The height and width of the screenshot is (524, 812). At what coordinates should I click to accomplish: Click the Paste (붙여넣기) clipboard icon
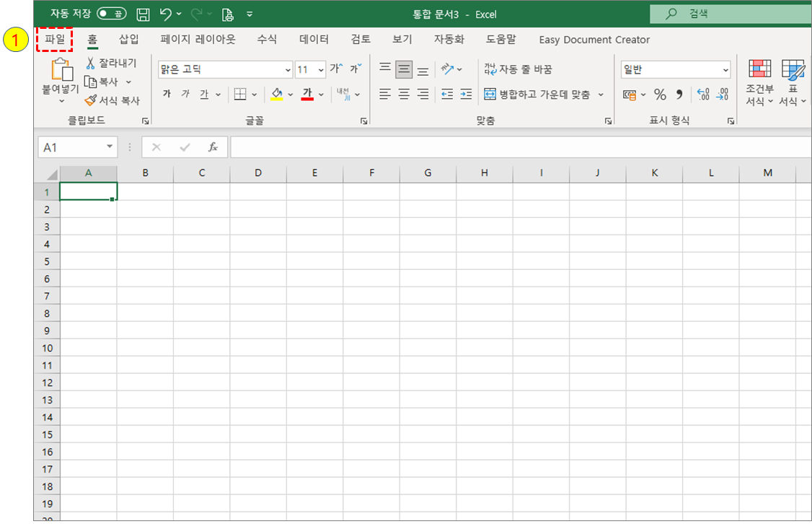coord(61,70)
